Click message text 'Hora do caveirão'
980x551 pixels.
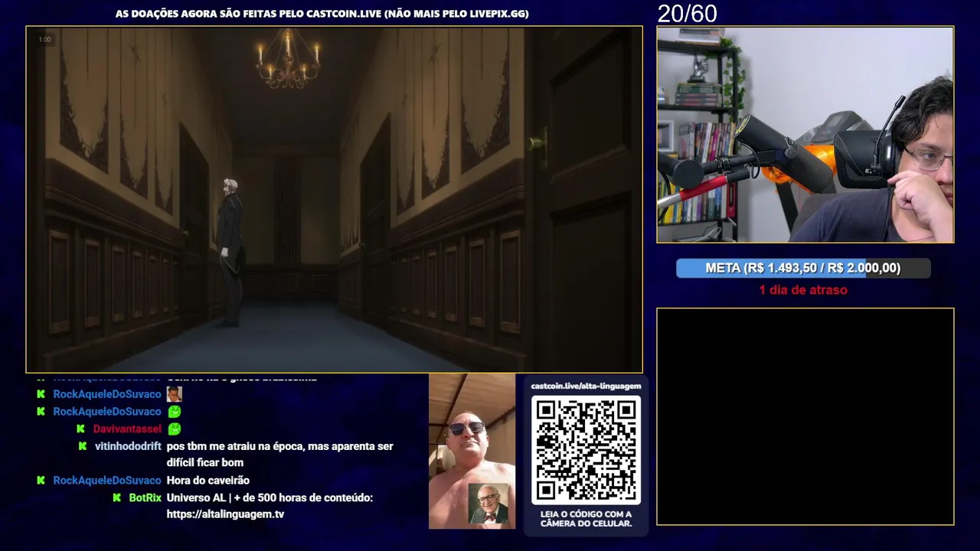(208, 481)
